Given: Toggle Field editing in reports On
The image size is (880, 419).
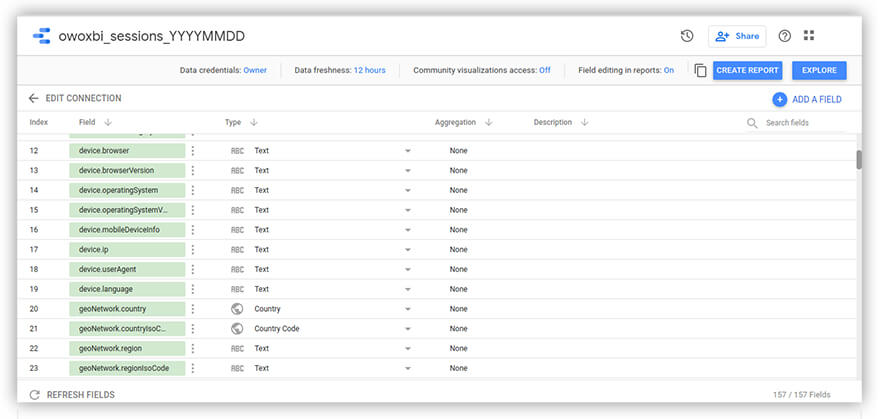Looking at the screenshot, I should [x=668, y=71].
